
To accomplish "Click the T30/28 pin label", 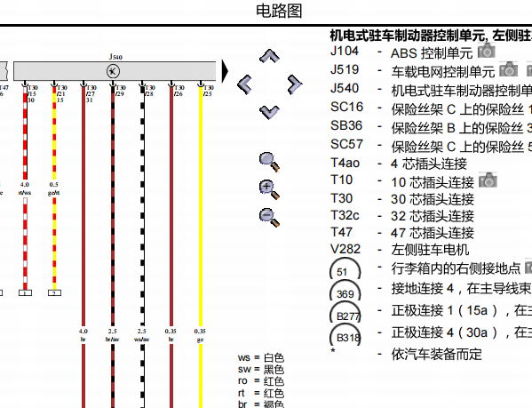I will tap(149, 91).
